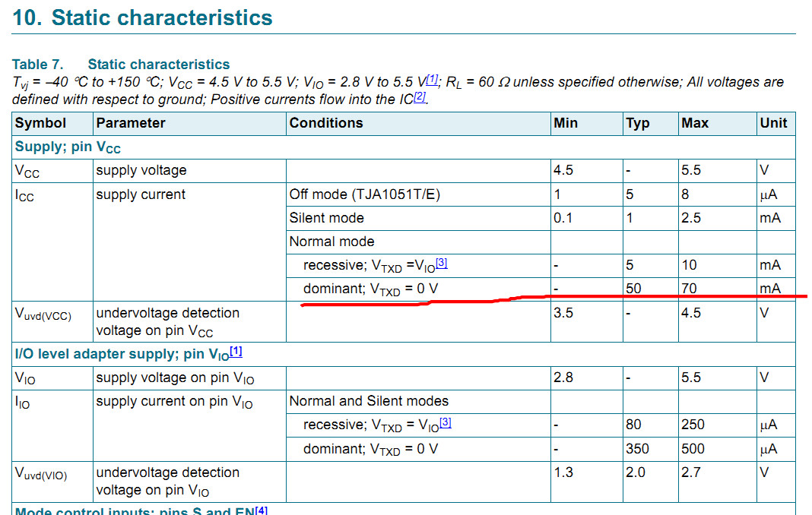
Task: Click the Max value 10 in ICC recessive row
Action: [x=690, y=265]
